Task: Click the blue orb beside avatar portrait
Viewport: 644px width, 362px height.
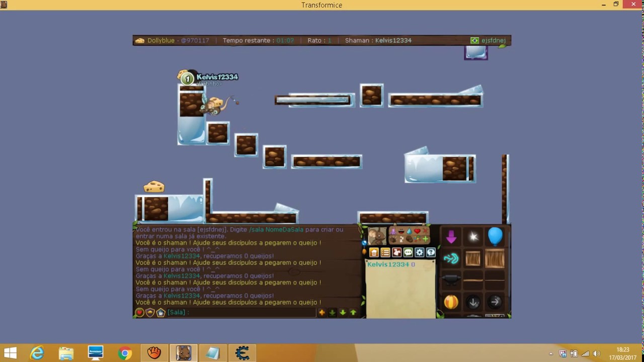Action: click(364, 243)
